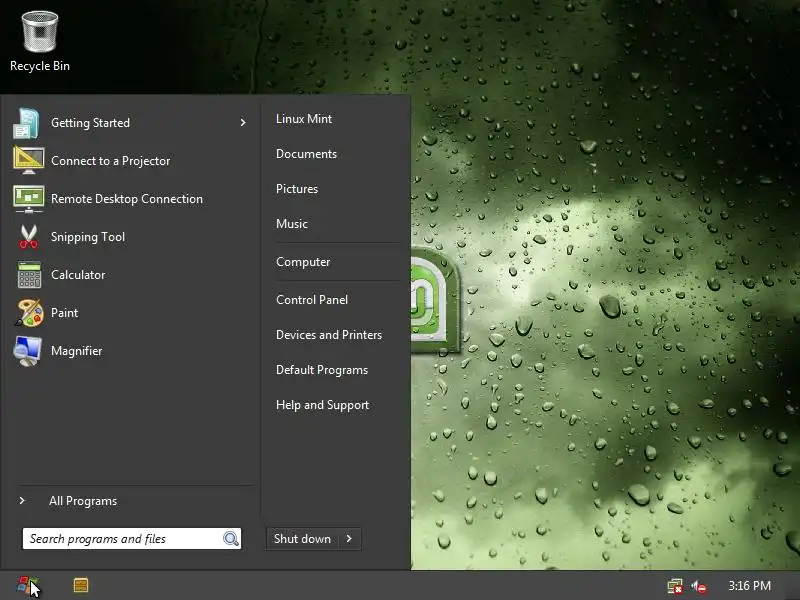Image resolution: width=800 pixels, height=600 pixels.
Task: Open Default Programs
Action: (322, 370)
